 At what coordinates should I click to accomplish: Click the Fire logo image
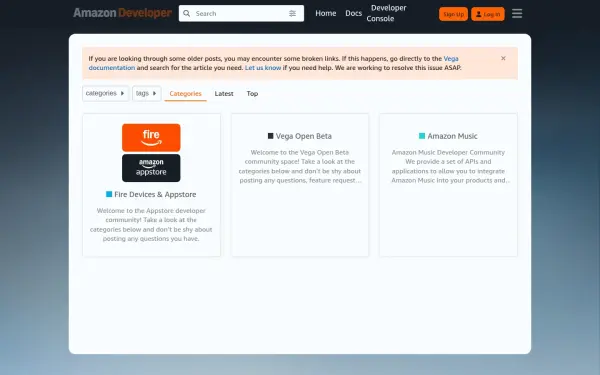[151, 138]
